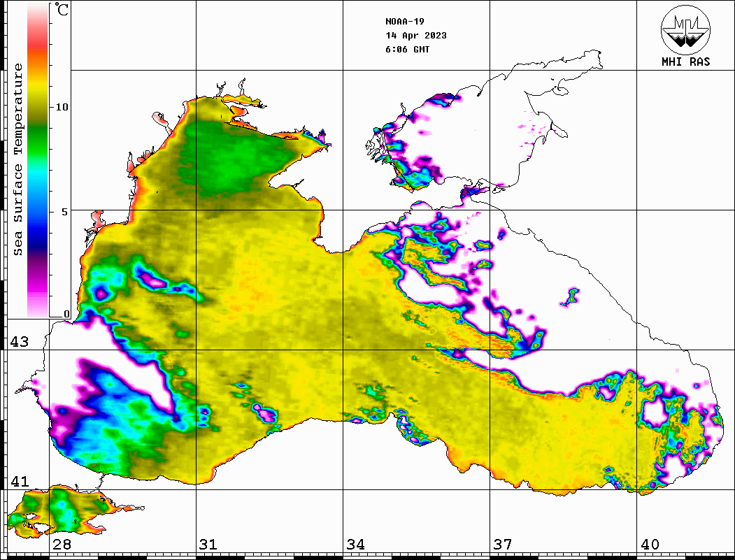
Task: Click the "10" value on temperature scale
Action: (62, 107)
